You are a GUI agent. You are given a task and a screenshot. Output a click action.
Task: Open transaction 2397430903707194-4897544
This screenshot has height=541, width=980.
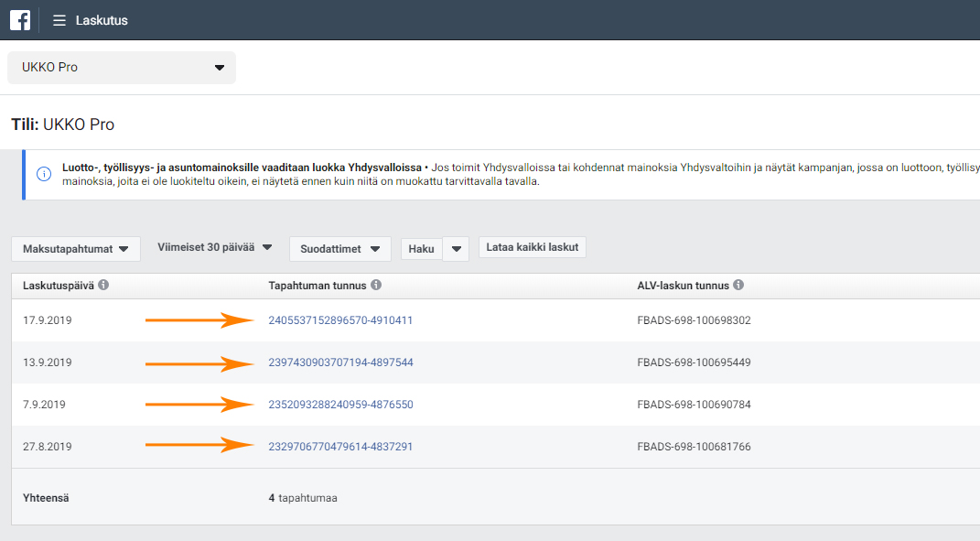340,362
